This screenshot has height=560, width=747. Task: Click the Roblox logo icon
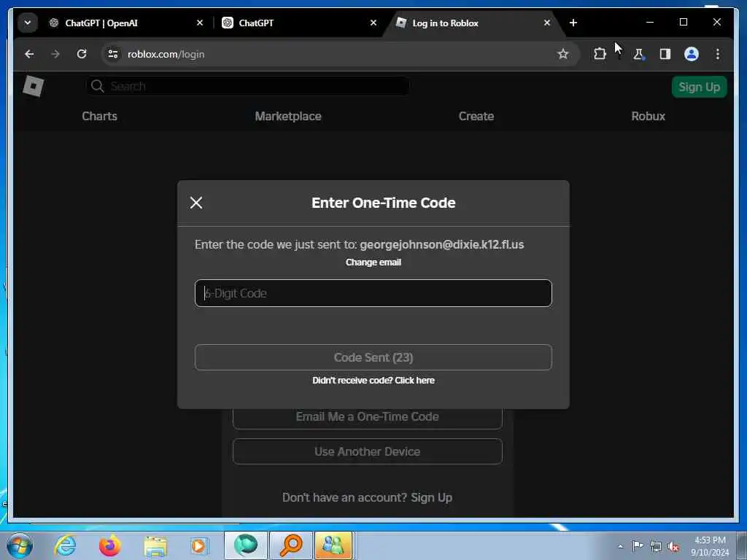click(34, 87)
